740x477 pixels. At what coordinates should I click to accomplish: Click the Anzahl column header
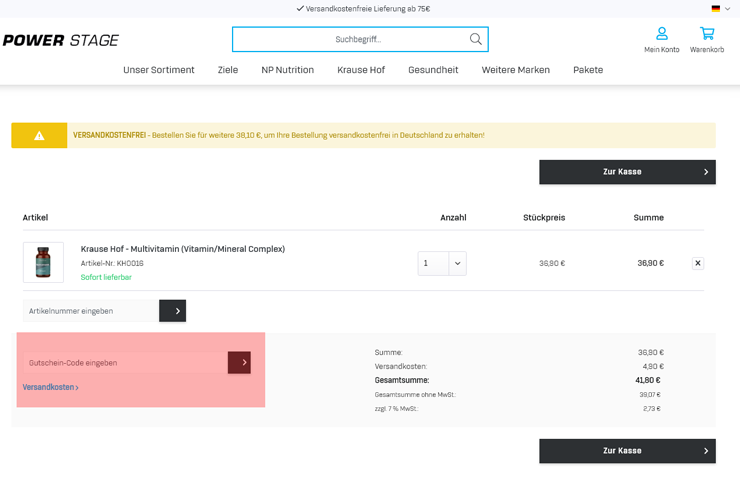[x=453, y=218]
